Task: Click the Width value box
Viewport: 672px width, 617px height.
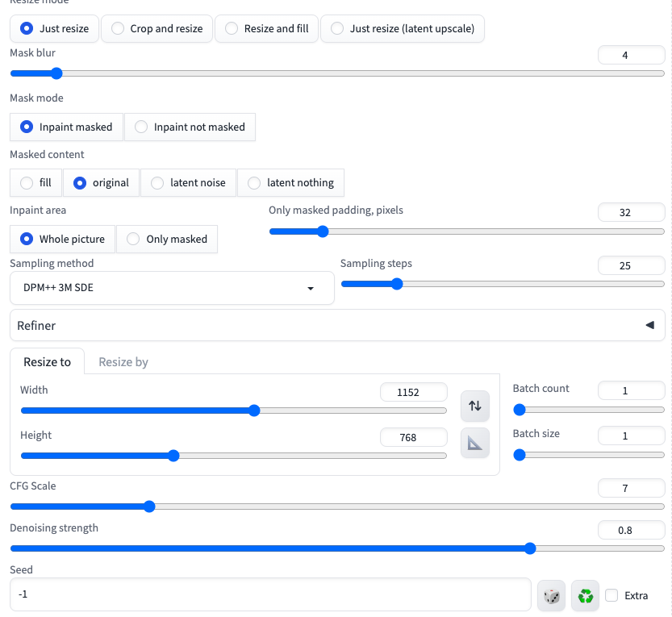Action: click(413, 392)
